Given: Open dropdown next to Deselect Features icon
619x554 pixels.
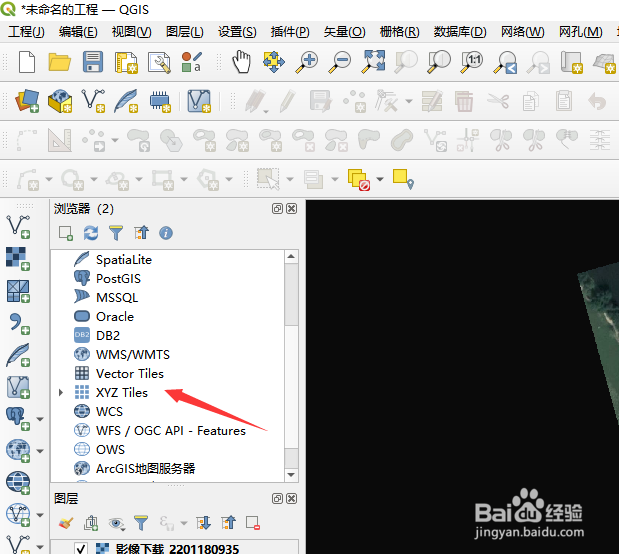Looking at the screenshot, I should point(380,179).
